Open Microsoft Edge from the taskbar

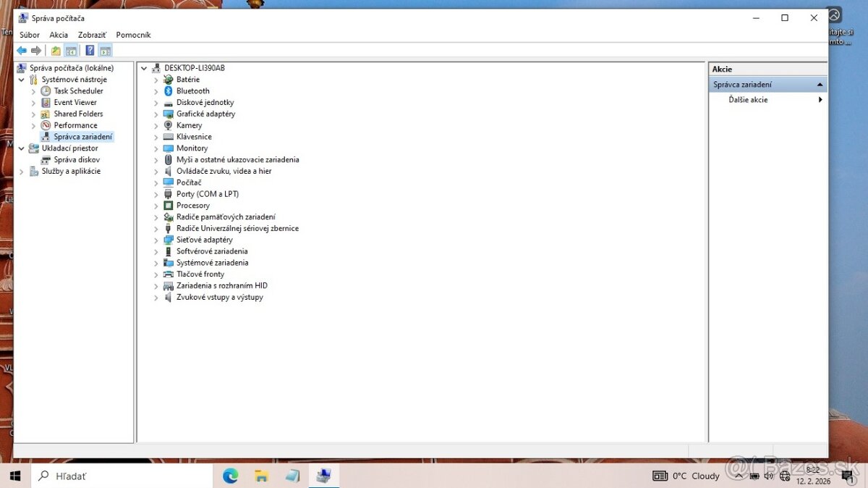click(x=230, y=476)
